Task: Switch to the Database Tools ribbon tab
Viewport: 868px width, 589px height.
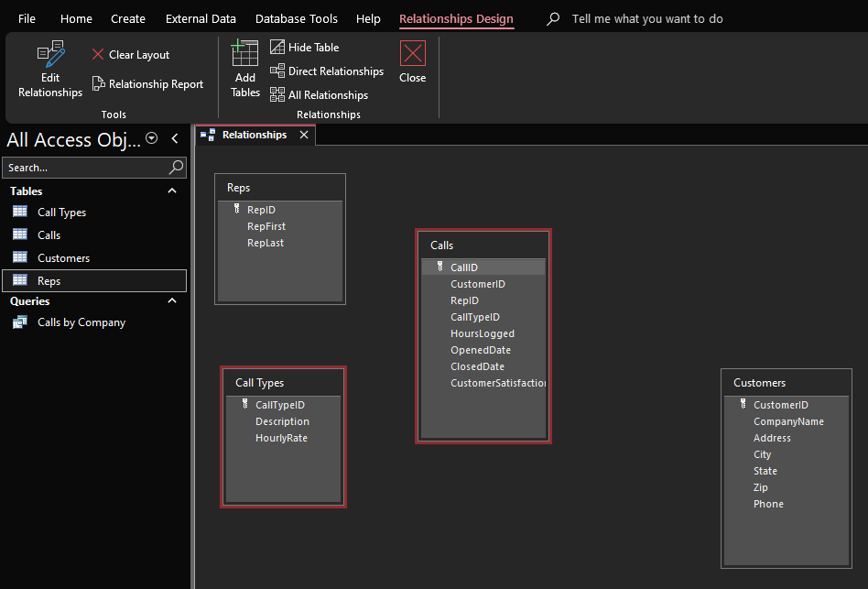Action: 297,18
